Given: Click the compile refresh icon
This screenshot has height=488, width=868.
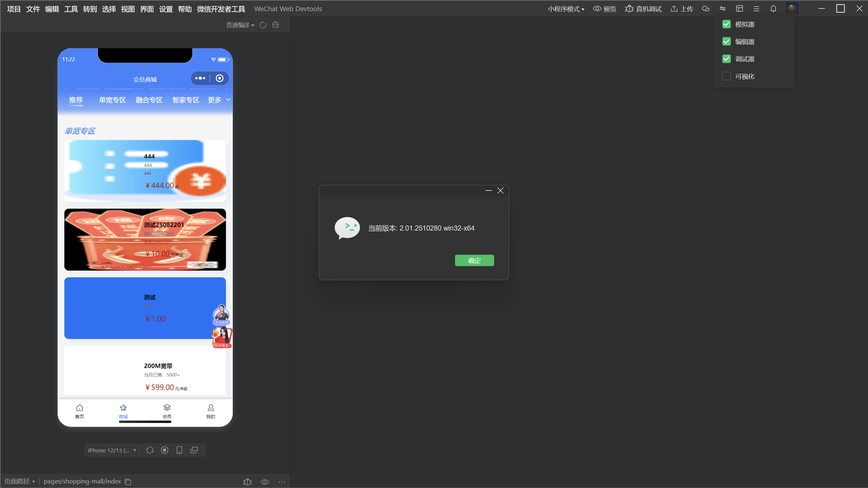Looking at the screenshot, I should point(263,25).
